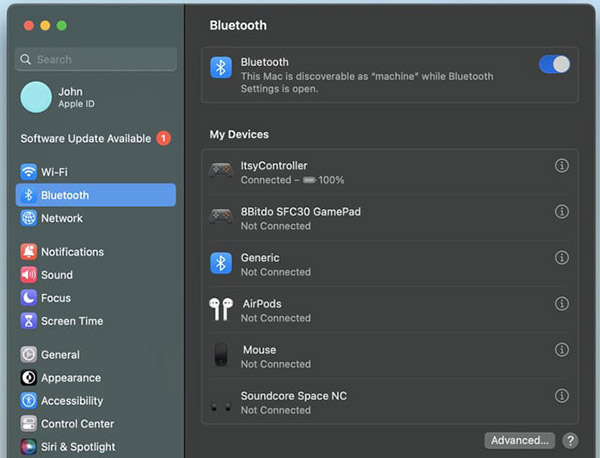600x458 pixels.
Task: Click info icon next to Generic device
Action: (x=561, y=258)
